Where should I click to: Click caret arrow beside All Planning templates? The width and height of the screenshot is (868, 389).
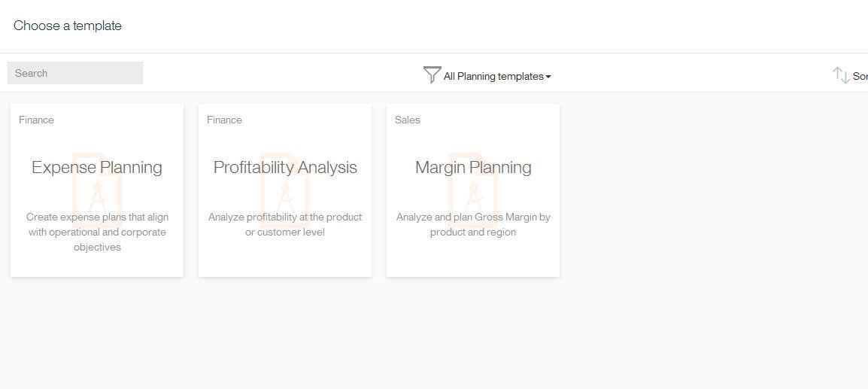coord(548,77)
